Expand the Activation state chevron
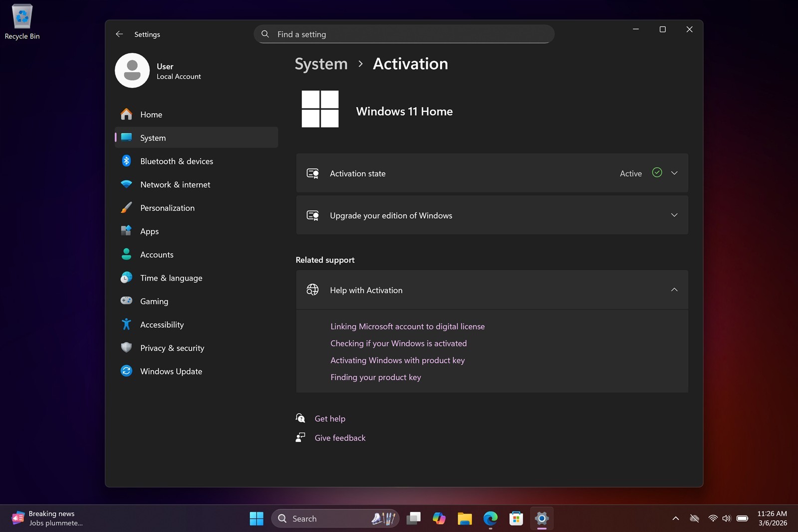 click(x=674, y=173)
